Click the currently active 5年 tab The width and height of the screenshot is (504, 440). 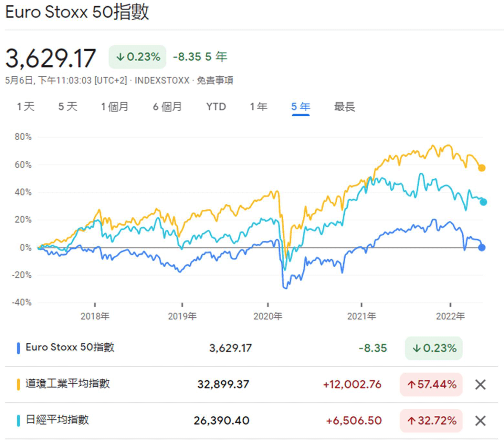pyautogui.click(x=300, y=107)
